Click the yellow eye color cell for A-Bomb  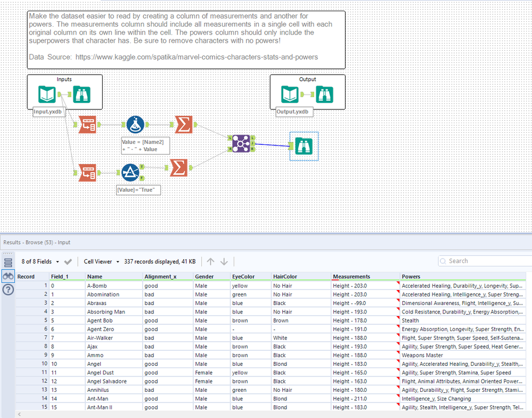pyautogui.click(x=251, y=286)
